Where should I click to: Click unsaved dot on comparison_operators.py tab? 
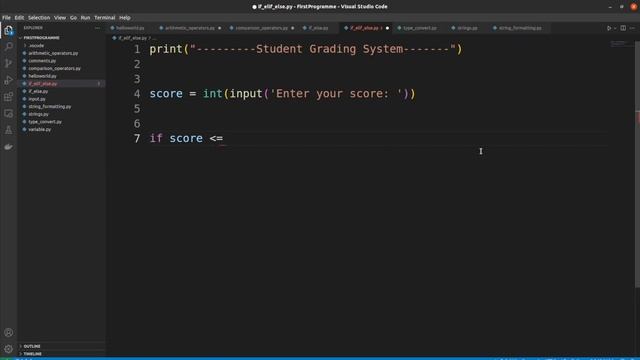click(x=293, y=28)
